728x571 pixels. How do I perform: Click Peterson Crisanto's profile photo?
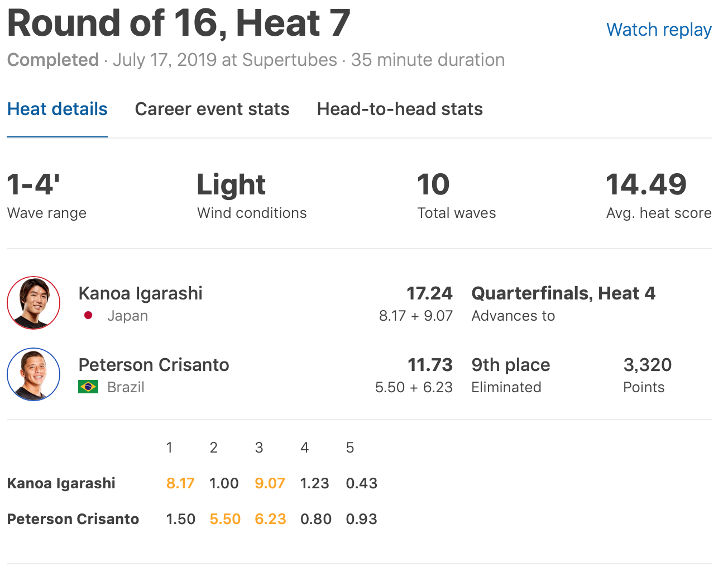(33, 374)
